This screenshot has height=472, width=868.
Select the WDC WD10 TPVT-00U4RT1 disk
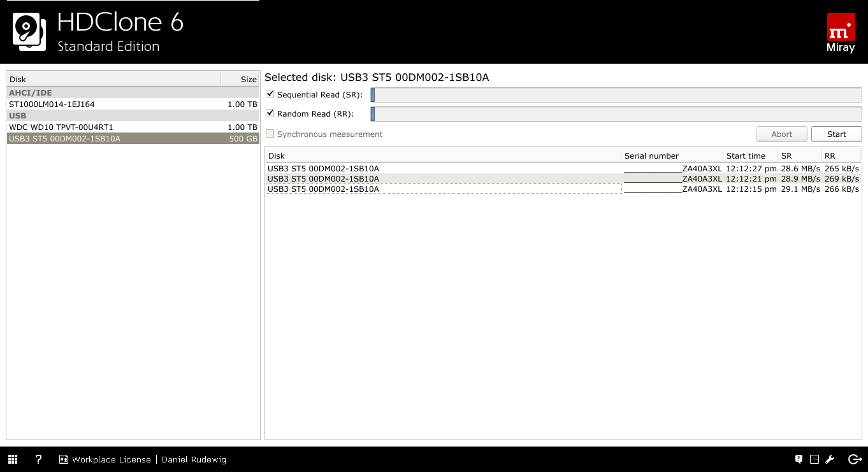pos(61,127)
